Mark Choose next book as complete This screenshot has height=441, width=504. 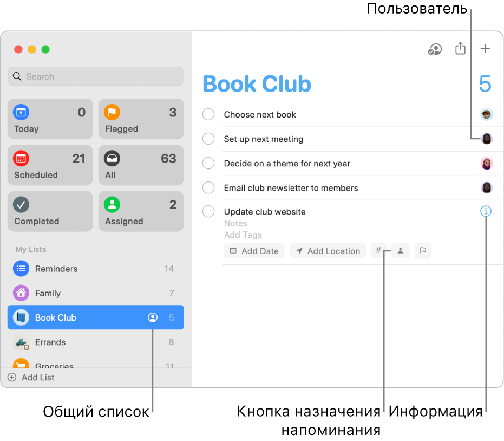tap(208, 114)
